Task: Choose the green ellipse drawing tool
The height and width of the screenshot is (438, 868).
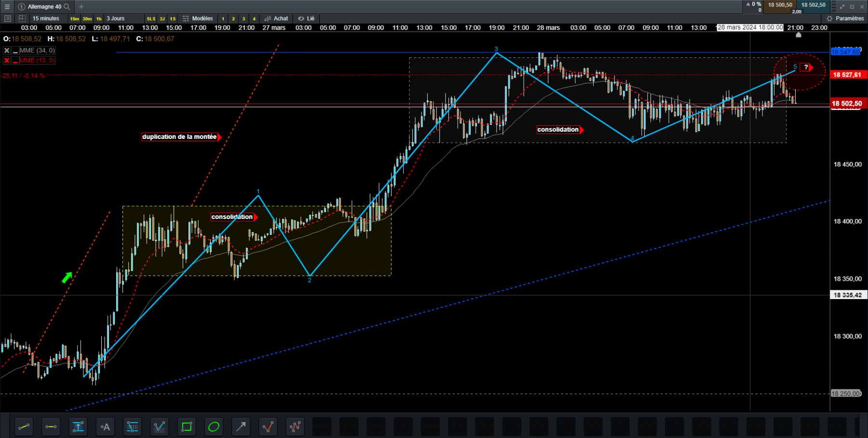Action: (x=214, y=426)
